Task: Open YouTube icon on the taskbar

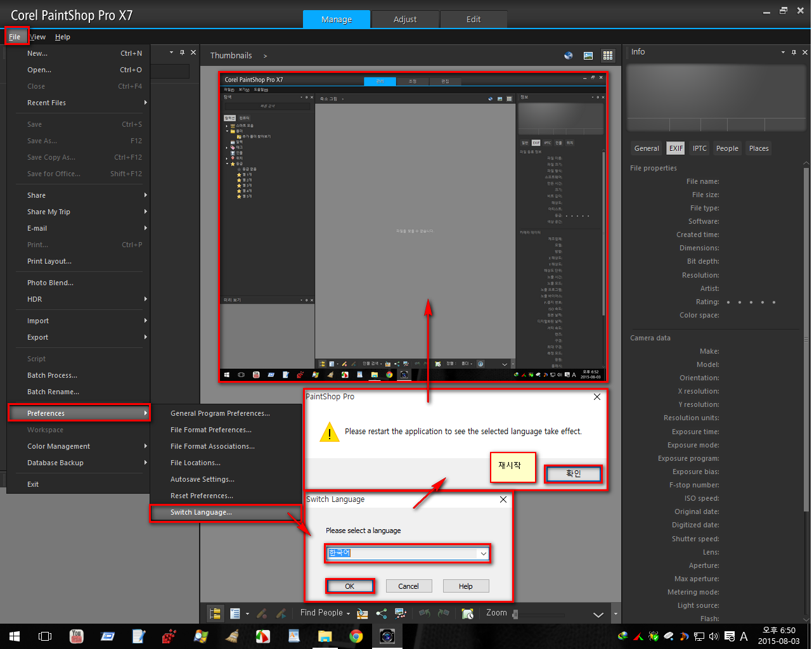Action: (x=76, y=636)
